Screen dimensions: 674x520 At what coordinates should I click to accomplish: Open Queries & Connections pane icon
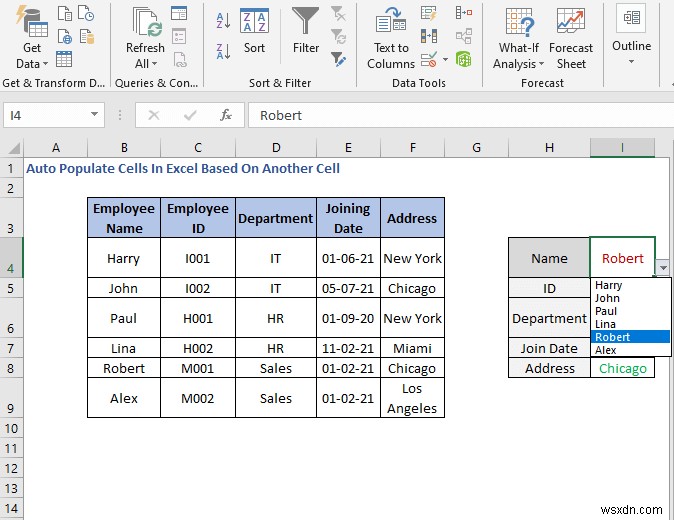click(x=179, y=13)
